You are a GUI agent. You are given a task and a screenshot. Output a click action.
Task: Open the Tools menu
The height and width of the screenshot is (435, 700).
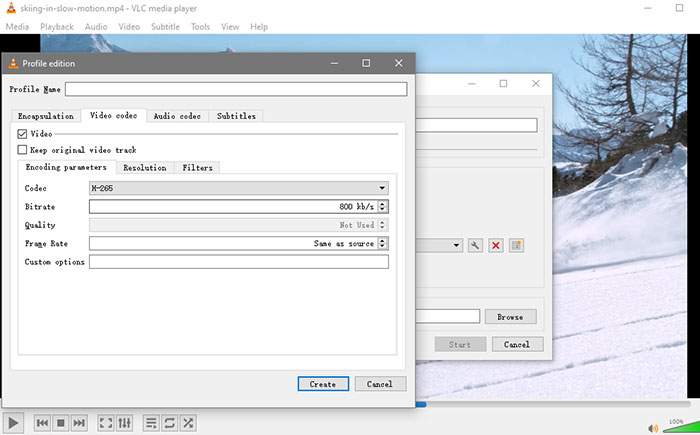pos(200,27)
